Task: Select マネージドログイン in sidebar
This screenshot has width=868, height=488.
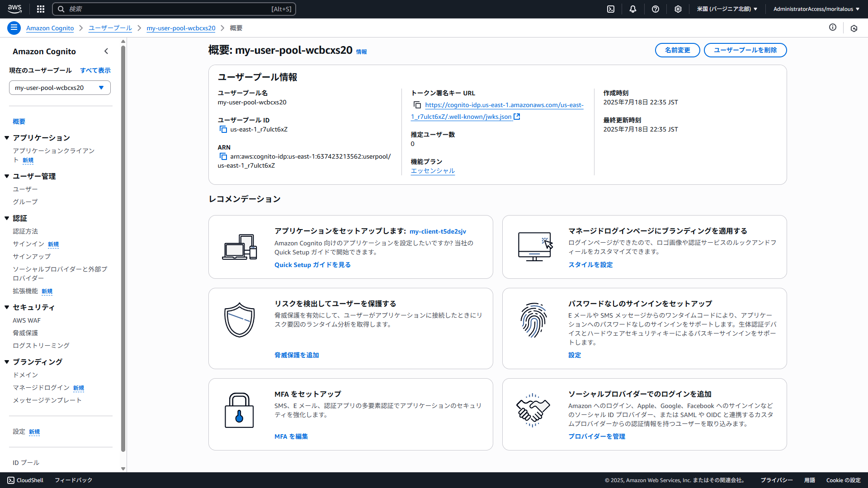Action: [41, 388]
